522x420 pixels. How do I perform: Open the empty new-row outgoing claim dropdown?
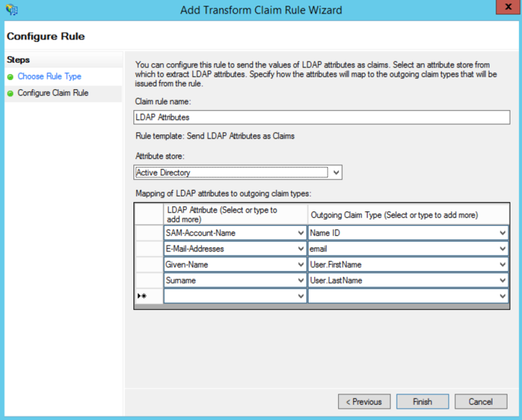[502, 296]
